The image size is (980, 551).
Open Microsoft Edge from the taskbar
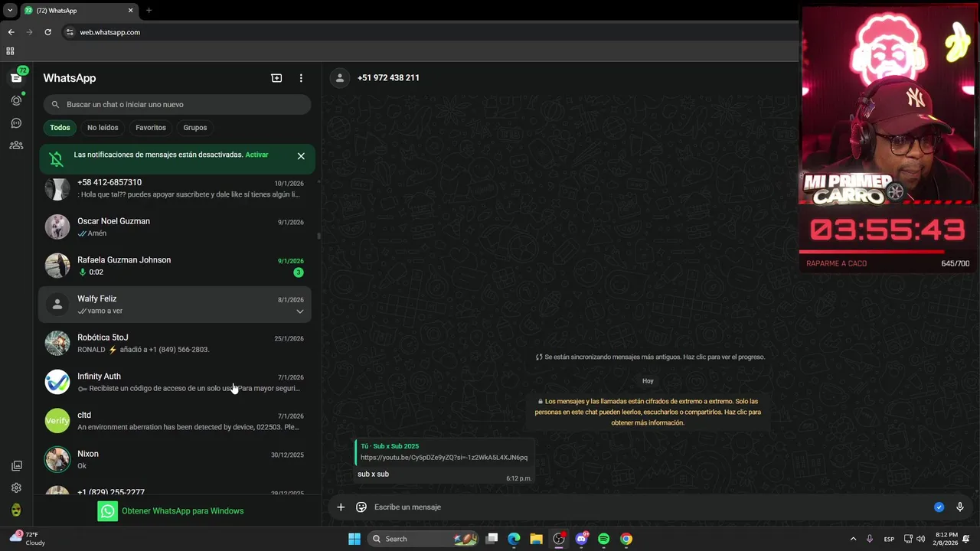coord(514,539)
